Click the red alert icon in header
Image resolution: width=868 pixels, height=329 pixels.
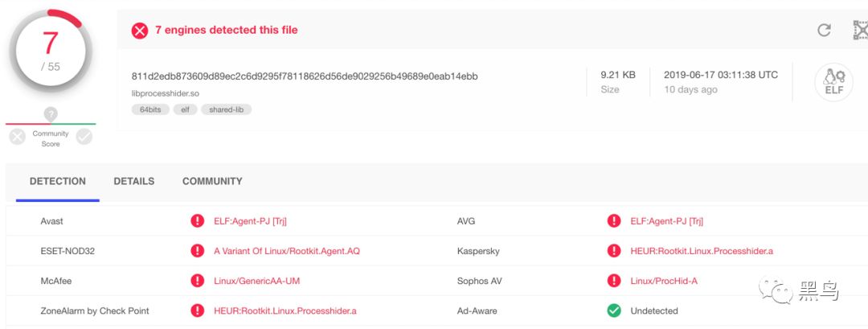[140, 31]
